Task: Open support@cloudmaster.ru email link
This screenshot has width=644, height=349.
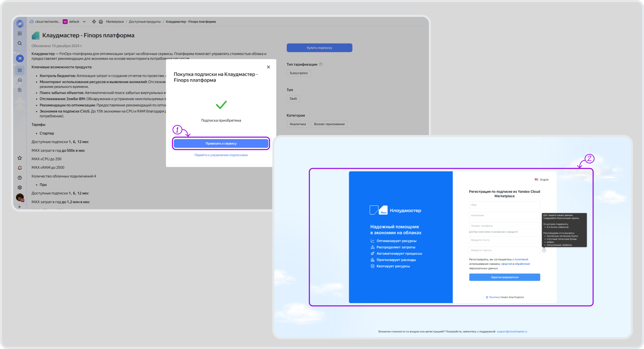Action: pos(512,331)
